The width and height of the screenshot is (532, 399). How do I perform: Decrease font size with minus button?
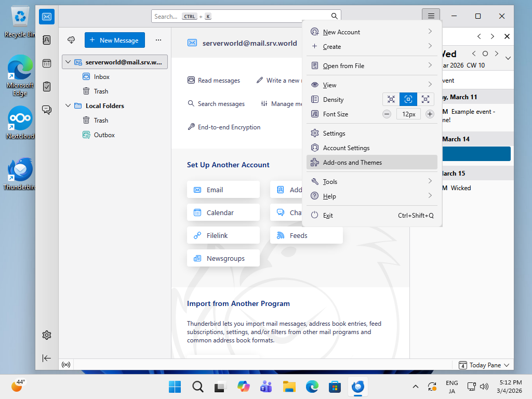(387, 114)
